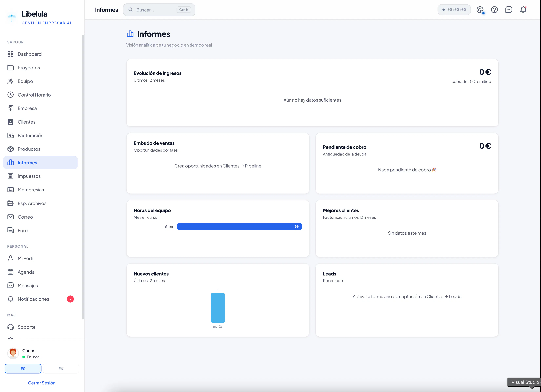Image resolution: width=541 pixels, height=392 pixels.
Task: Open the chat messages icon in header
Action: 509,10
